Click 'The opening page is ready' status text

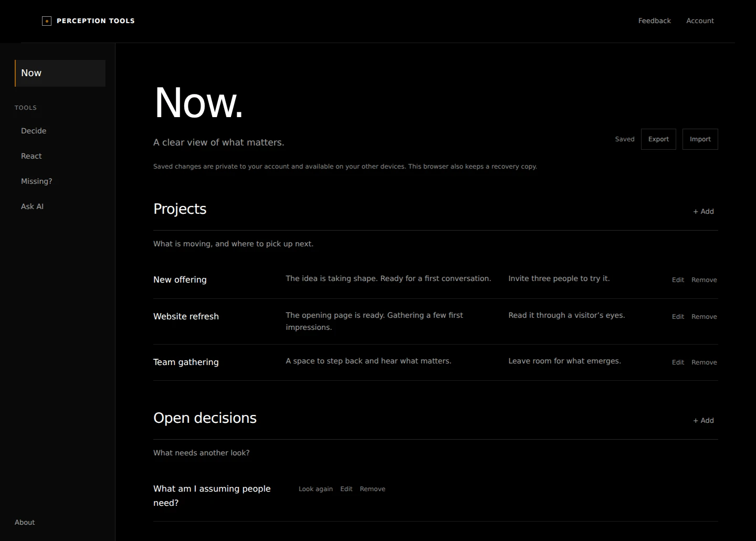click(374, 321)
